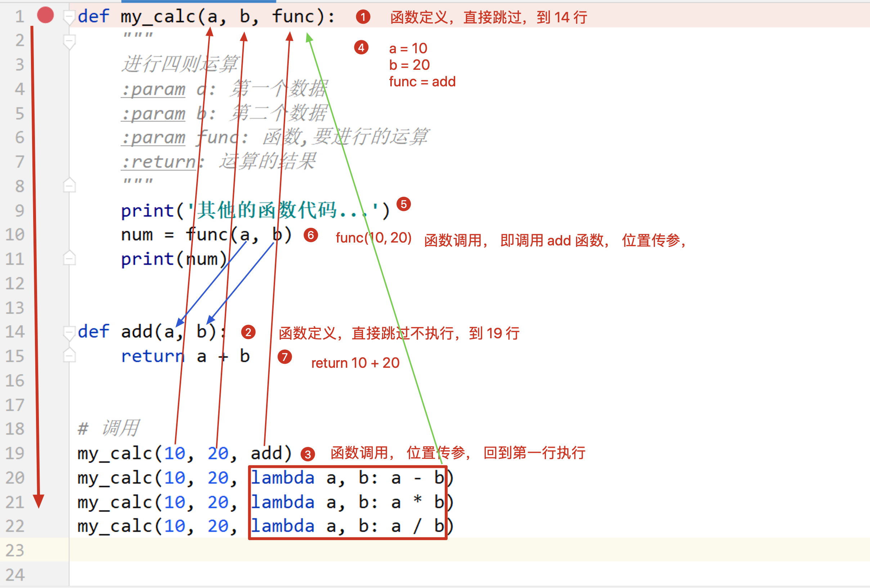Click the docstring end fold marker on line 8
870x588 pixels.
point(69,186)
